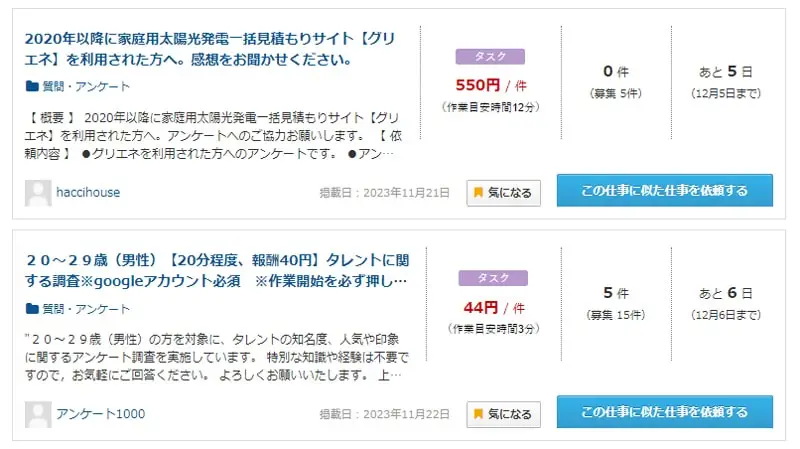Request similar job for the talent survey

[665, 412]
